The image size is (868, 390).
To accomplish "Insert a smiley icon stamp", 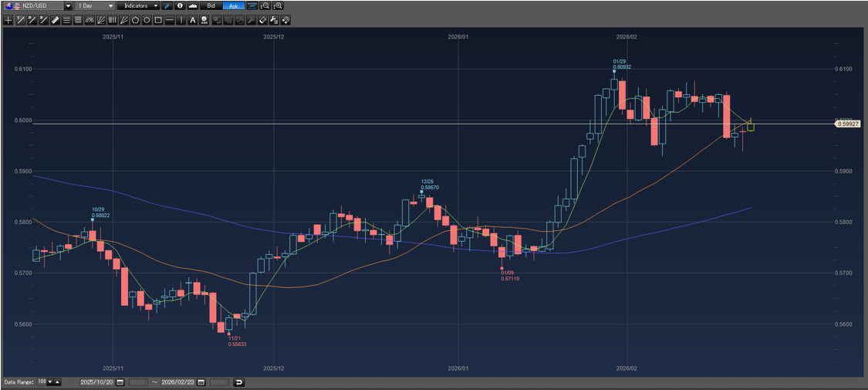I will (x=204, y=20).
